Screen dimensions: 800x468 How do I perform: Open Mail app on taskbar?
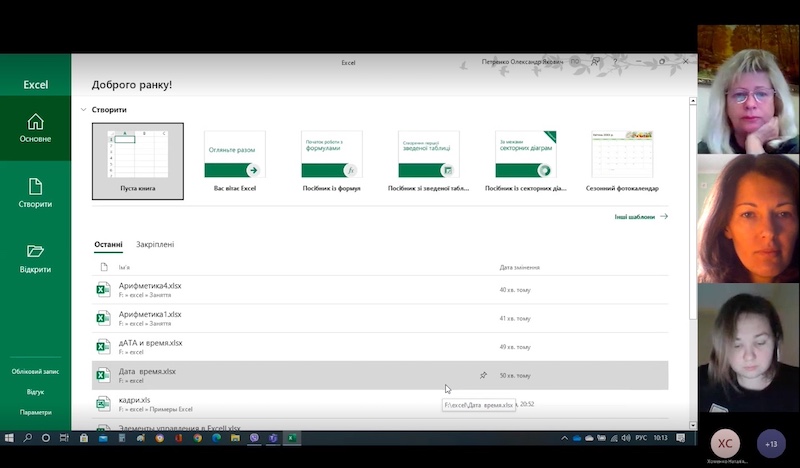pyautogui.click(x=103, y=438)
